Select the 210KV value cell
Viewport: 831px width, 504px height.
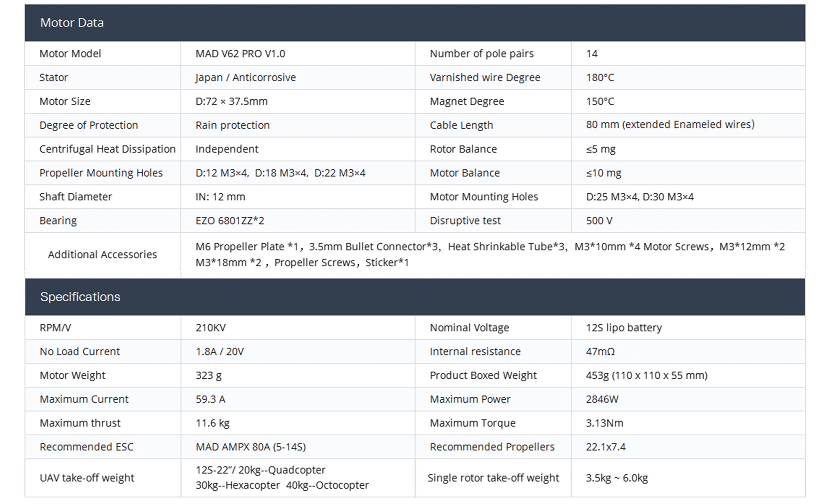point(210,328)
